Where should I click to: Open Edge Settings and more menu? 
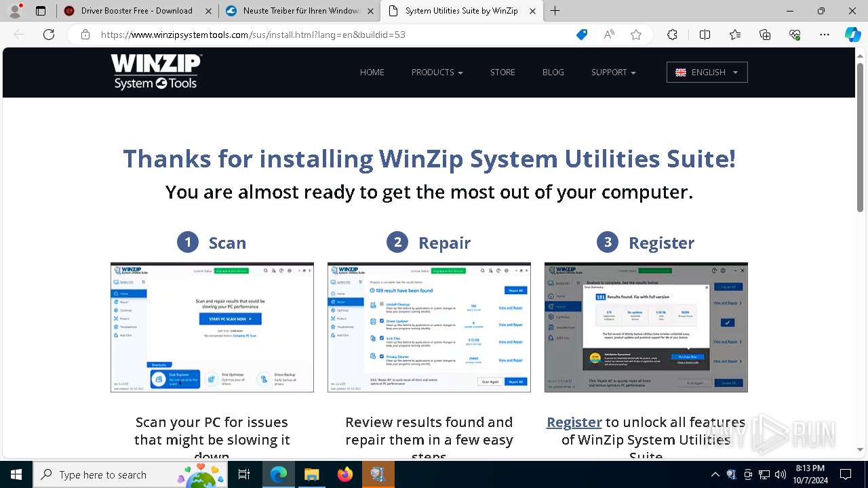[825, 35]
